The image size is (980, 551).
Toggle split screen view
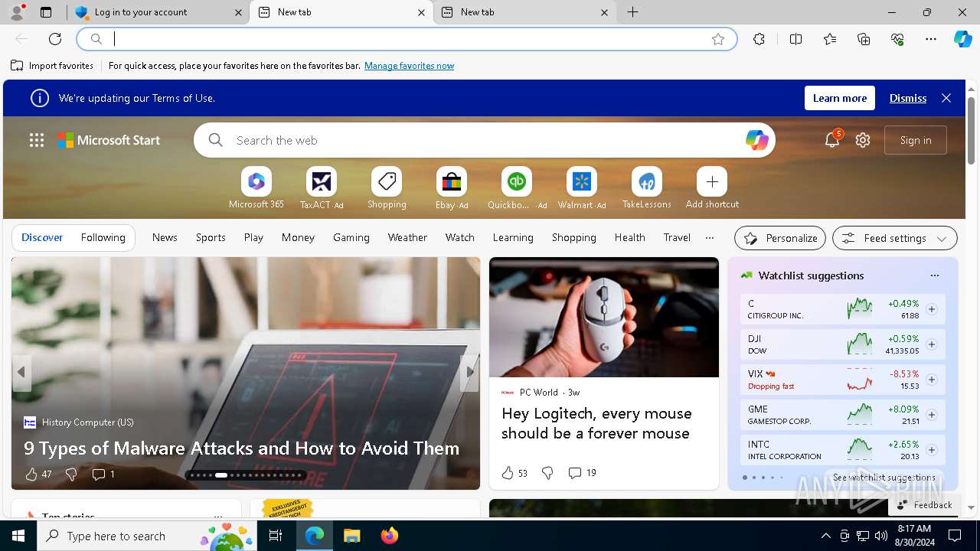tap(795, 39)
